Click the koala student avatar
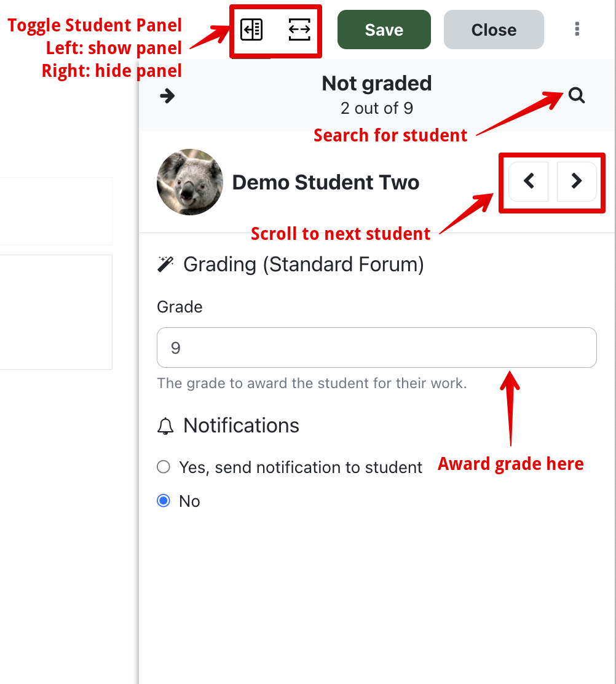 tap(189, 182)
